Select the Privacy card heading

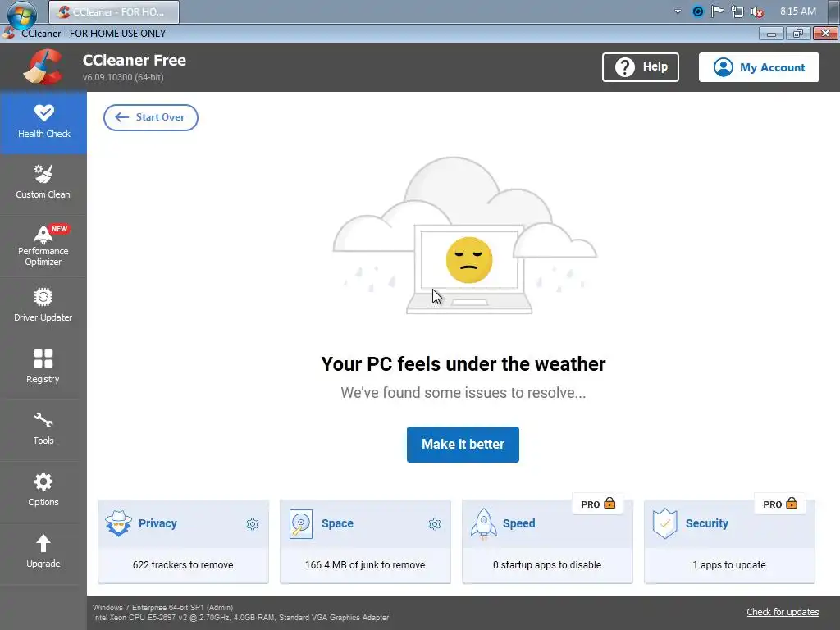tap(157, 523)
